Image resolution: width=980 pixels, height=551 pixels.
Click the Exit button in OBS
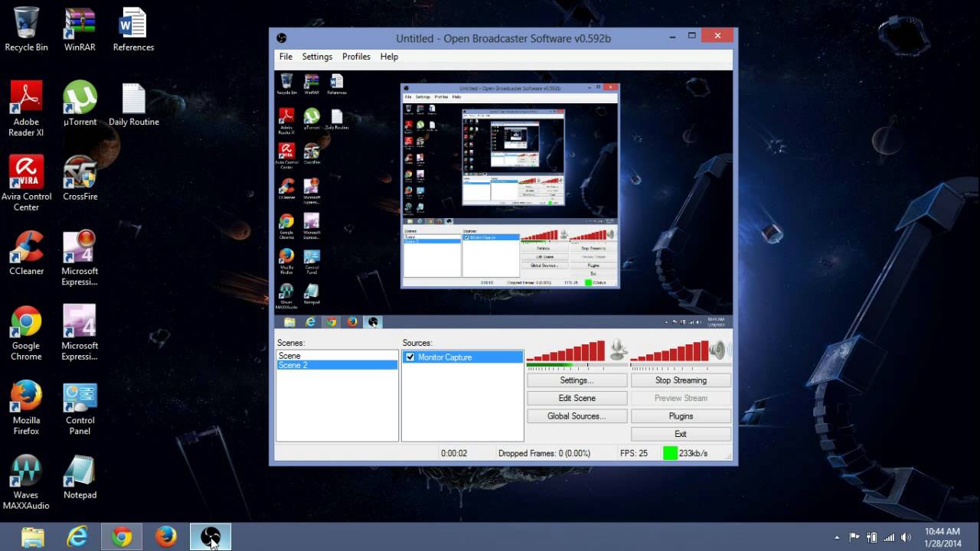click(681, 434)
